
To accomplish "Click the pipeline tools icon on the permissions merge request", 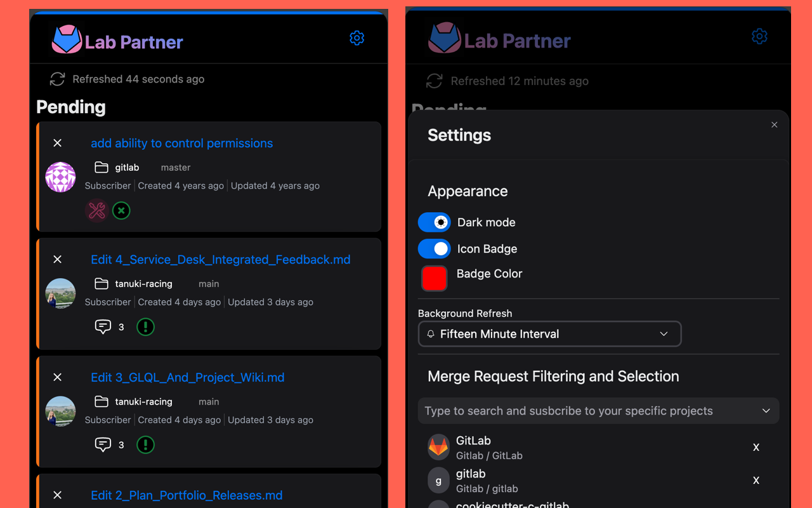I will pos(96,210).
